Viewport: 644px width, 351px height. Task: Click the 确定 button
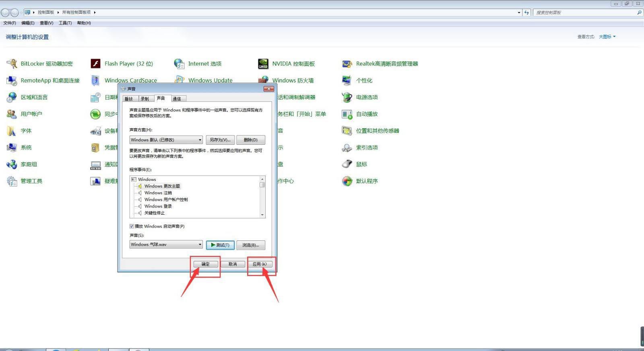(x=206, y=264)
